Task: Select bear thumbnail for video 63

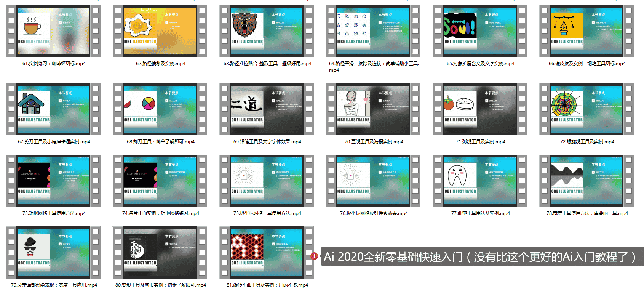Action: (x=267, y=31)
